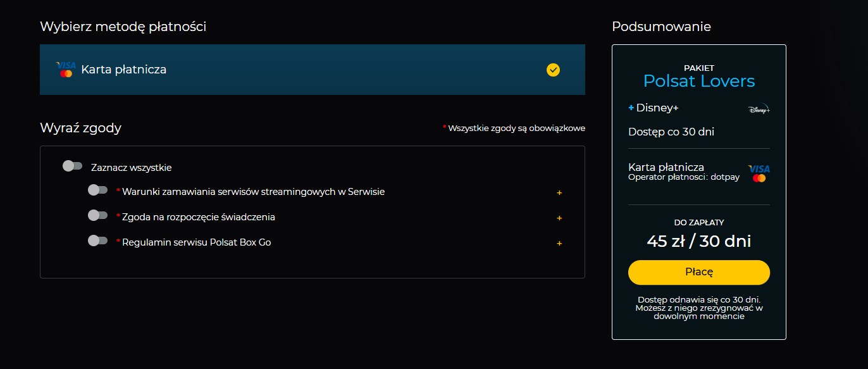Expand Zgoda na rozpoczęcie świadczenia details
Viewport: 868px width, 369px height.
coord(559,218)
